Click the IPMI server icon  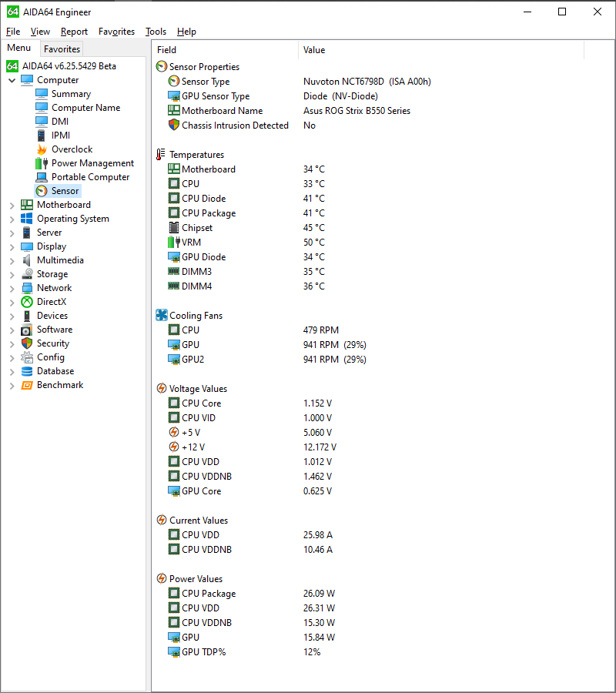pyautogui.click(x=42, y=136)
